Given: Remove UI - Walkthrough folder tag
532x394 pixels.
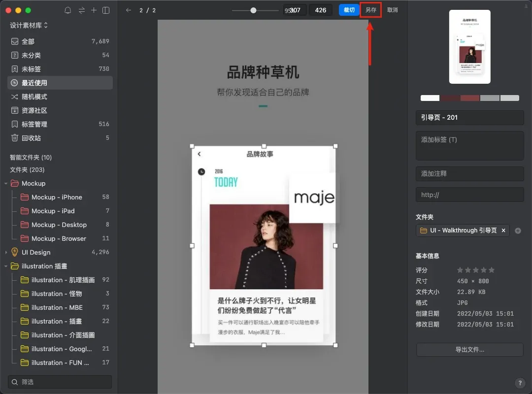Looking at the screenshot, I should (x=503, y=230).
